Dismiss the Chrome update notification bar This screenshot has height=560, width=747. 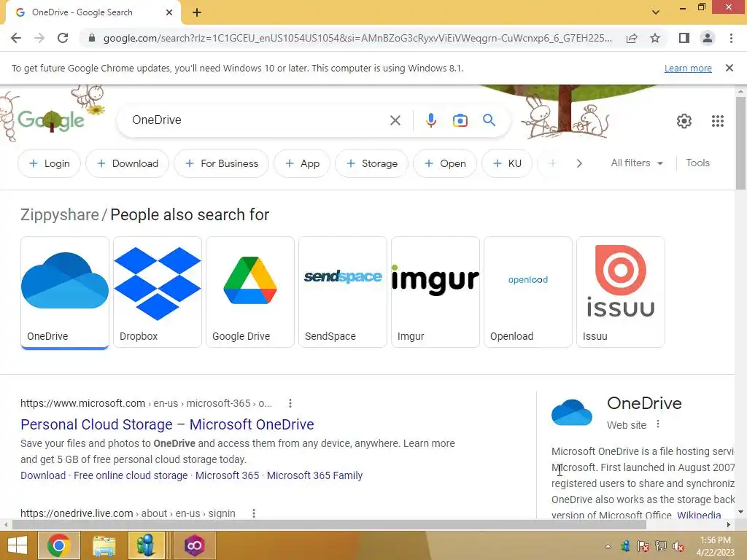pyautogui.click(x=729, y=68)
